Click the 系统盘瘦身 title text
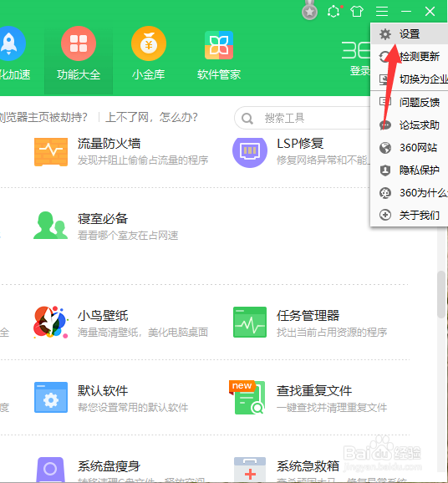Viewport: 448px width, 483px height. pyautogui.click(x=109, y=466)
